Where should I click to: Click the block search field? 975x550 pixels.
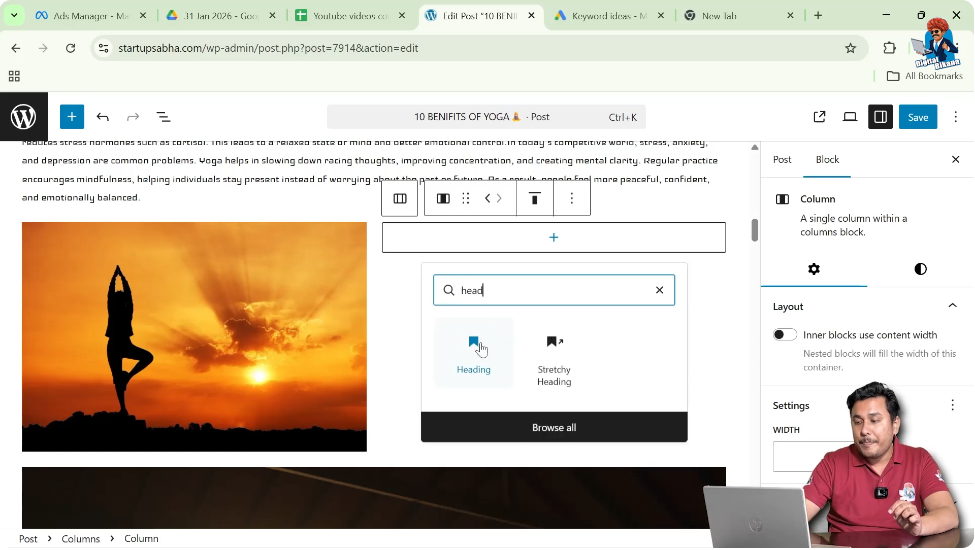(x=553, y=290)
